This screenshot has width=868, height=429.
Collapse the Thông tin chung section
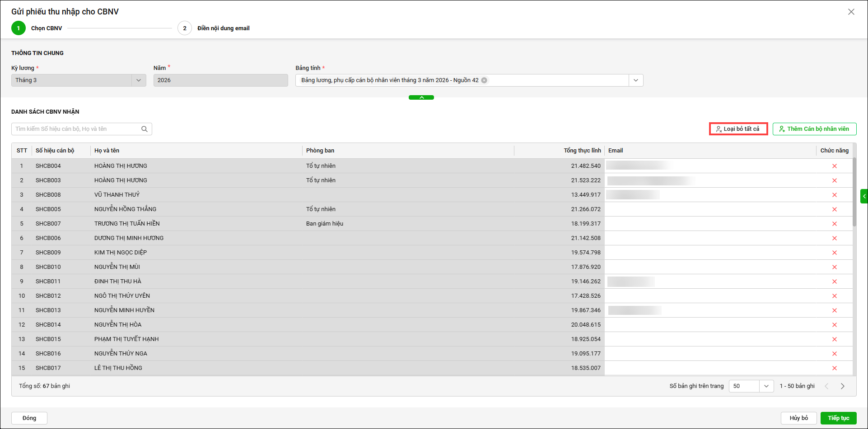[x=421, y=97]
